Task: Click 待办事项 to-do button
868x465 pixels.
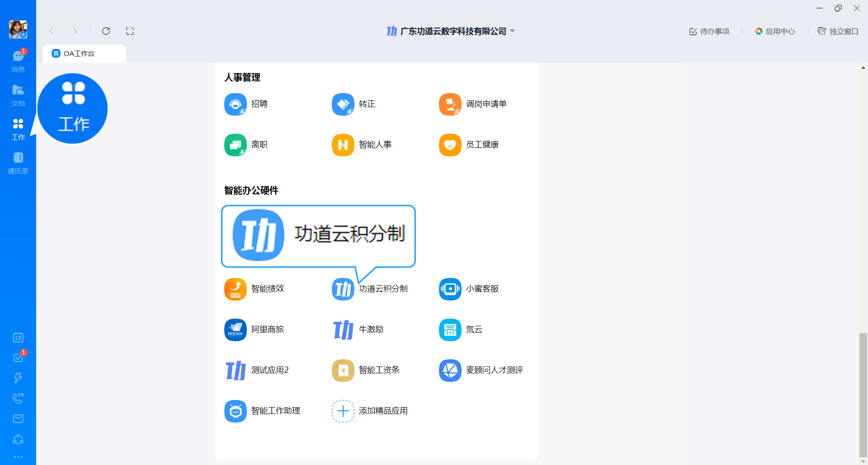Action: click(x=709, y=31)
